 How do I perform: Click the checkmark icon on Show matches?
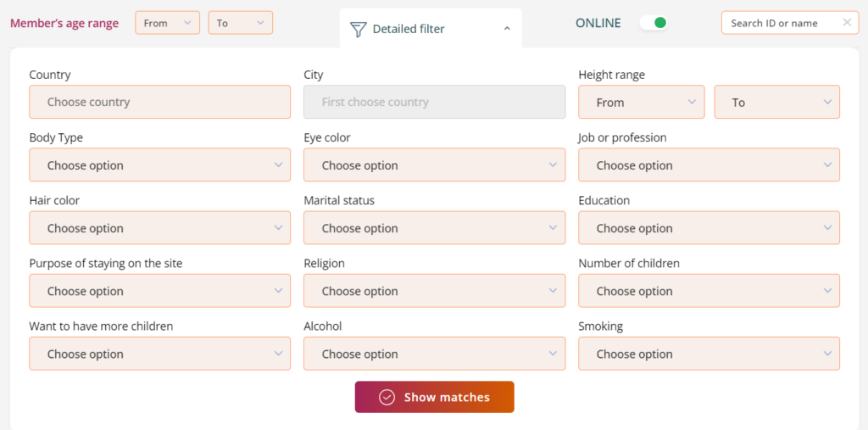[x=387, y=397]
